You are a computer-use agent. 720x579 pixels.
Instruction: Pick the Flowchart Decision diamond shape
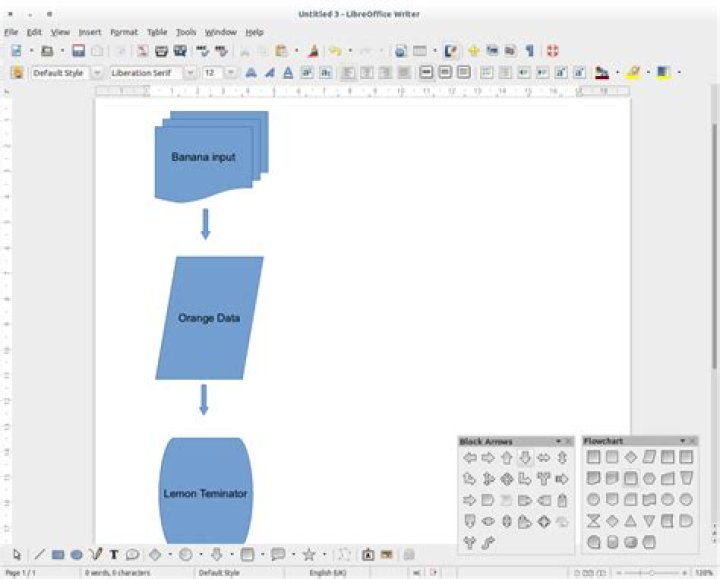631,457
